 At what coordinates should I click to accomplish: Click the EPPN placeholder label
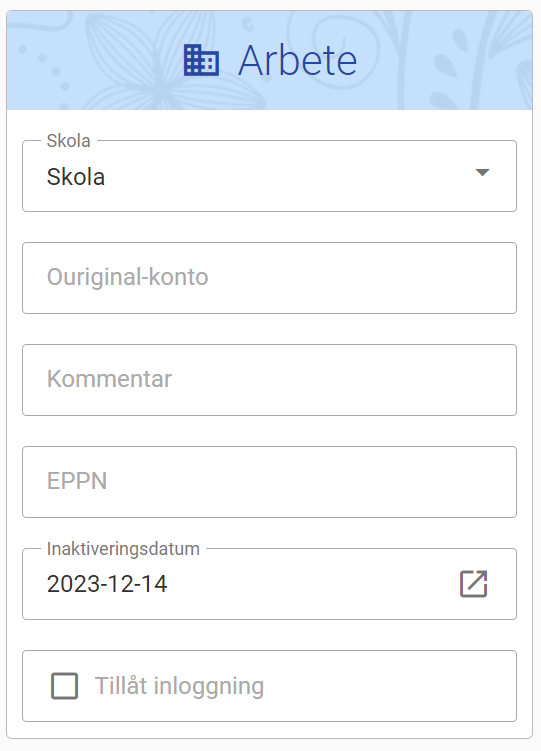[x=77, y=481]
